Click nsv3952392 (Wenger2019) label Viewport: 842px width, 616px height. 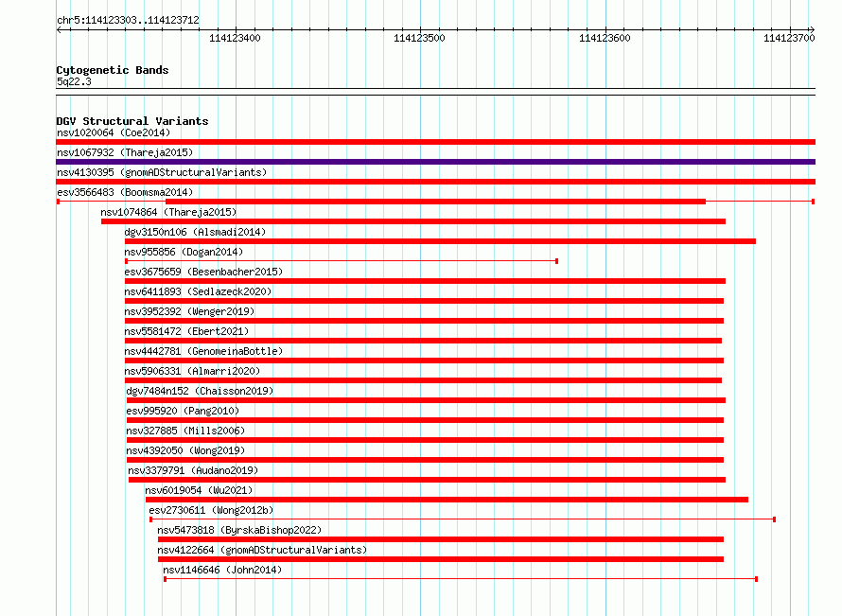click(x=189, y=311)
